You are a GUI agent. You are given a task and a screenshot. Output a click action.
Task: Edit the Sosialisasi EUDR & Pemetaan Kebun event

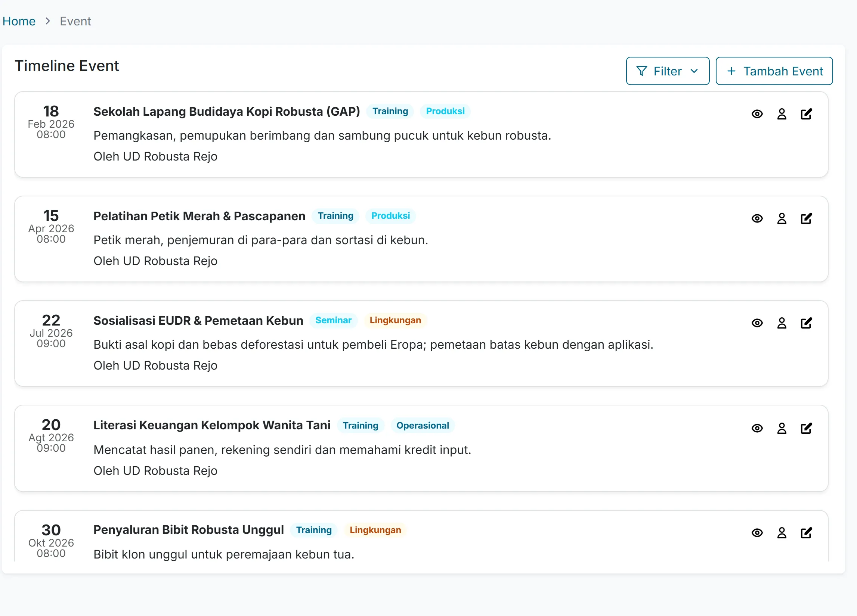tap(806, 323)
